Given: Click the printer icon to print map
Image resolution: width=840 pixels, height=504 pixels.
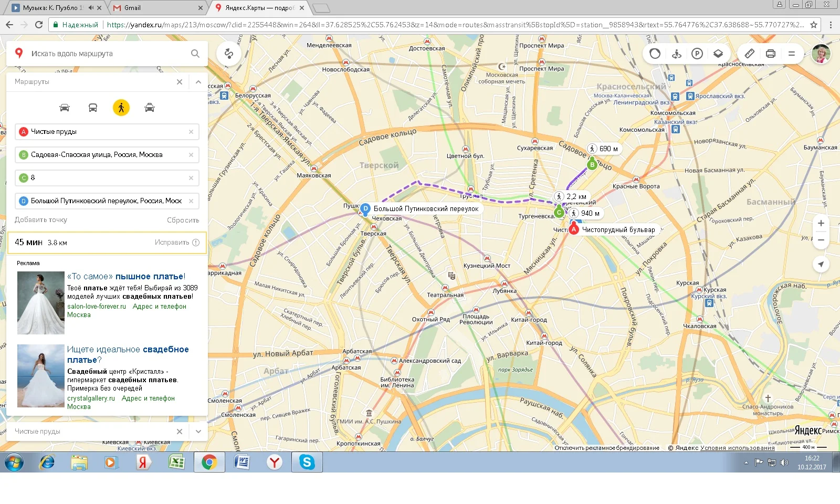Looking at the screenshot, I should click(771, 54).
